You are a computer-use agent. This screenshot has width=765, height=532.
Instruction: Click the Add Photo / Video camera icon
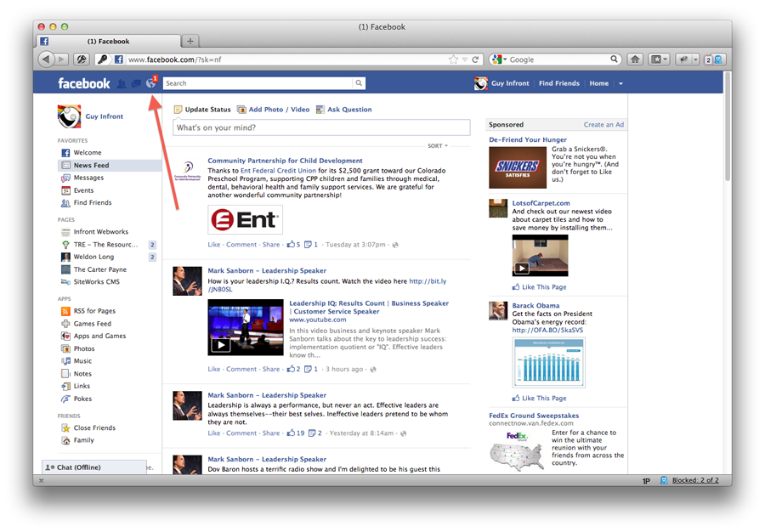click(x=241, y=110)
